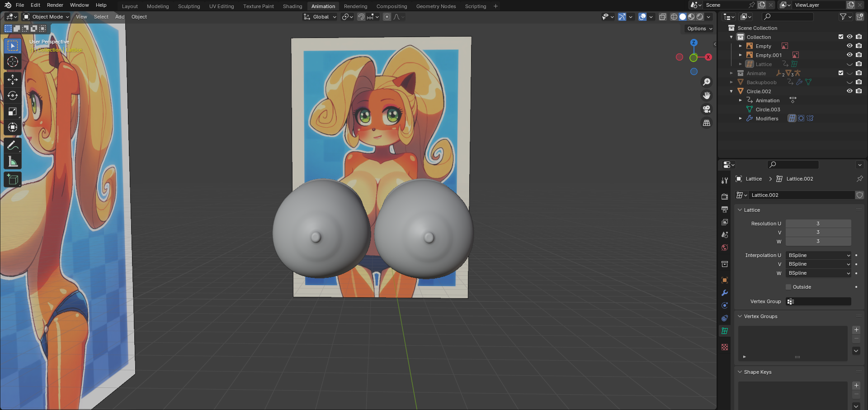868x410 pixels.
Task: Click the Pan view hand icon
Action: click(706, 95)
